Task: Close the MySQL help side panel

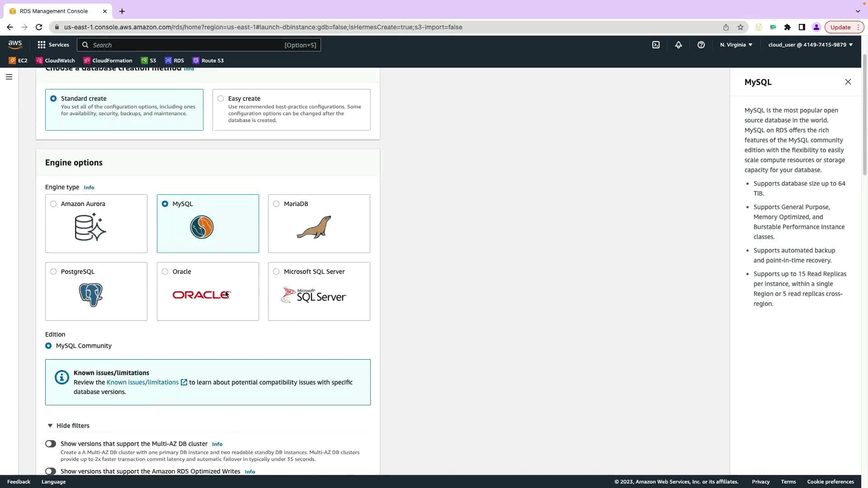Action: click(848, 82)
